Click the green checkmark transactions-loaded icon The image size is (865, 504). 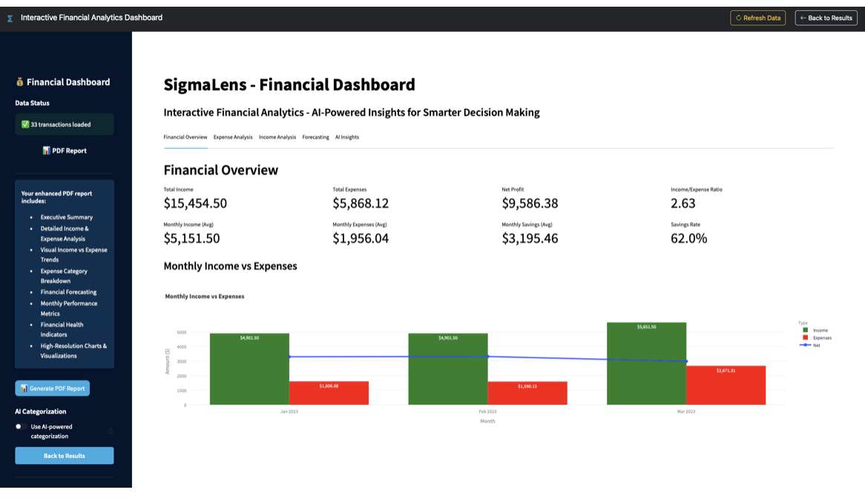pyautogui.click(x=24, y=125)
